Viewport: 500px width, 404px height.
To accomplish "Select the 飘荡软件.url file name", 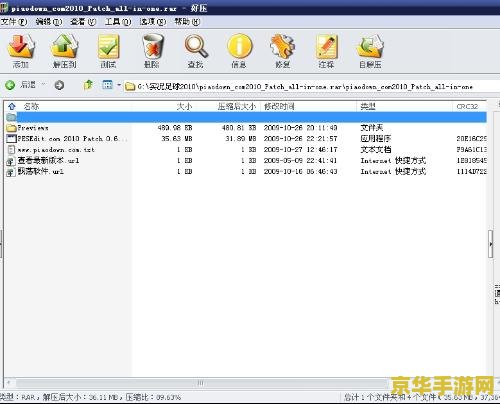I will pos(41,172).
